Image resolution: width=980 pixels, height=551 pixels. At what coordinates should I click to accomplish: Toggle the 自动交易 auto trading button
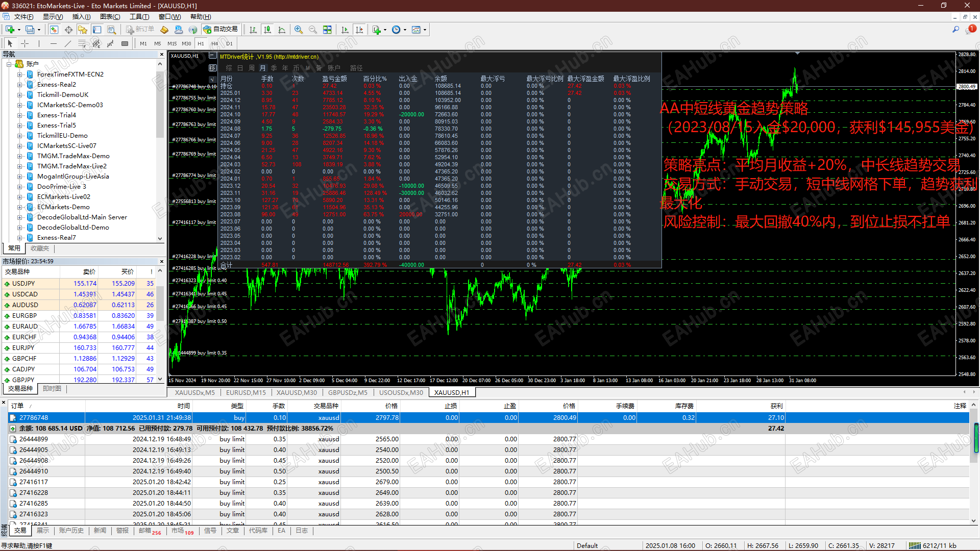220,30
